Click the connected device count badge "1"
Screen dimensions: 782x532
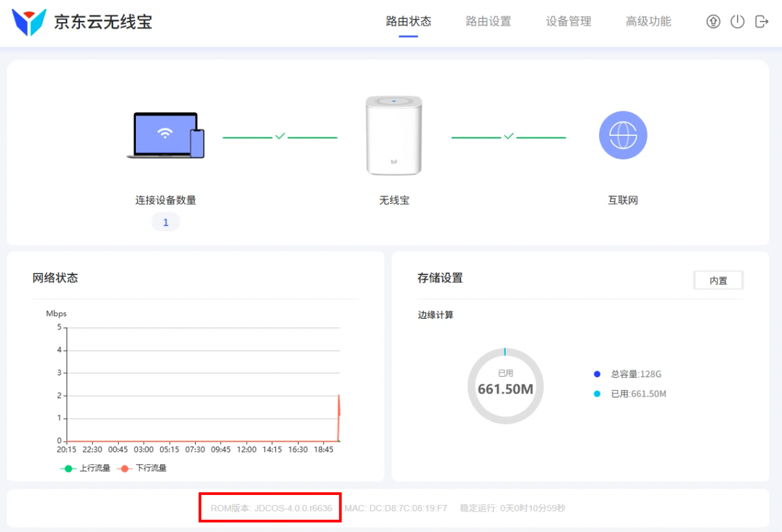pyautogui.click(x=165, y=222)
